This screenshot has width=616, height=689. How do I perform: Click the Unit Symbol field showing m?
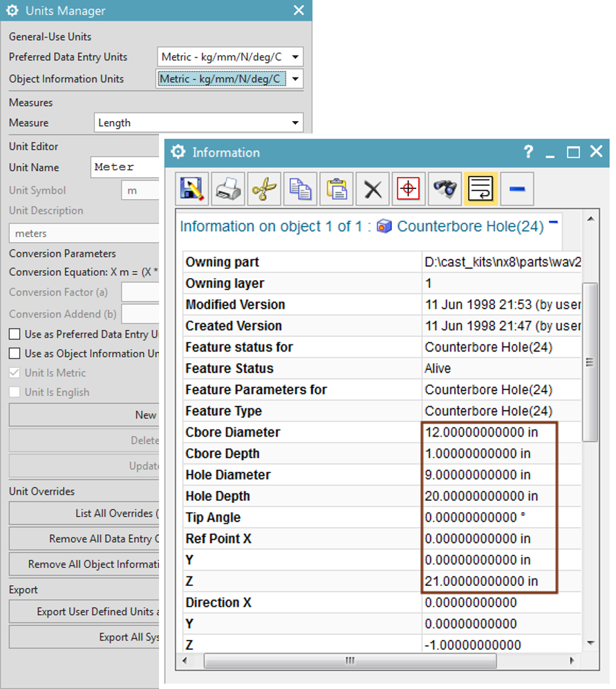(140, 190)
